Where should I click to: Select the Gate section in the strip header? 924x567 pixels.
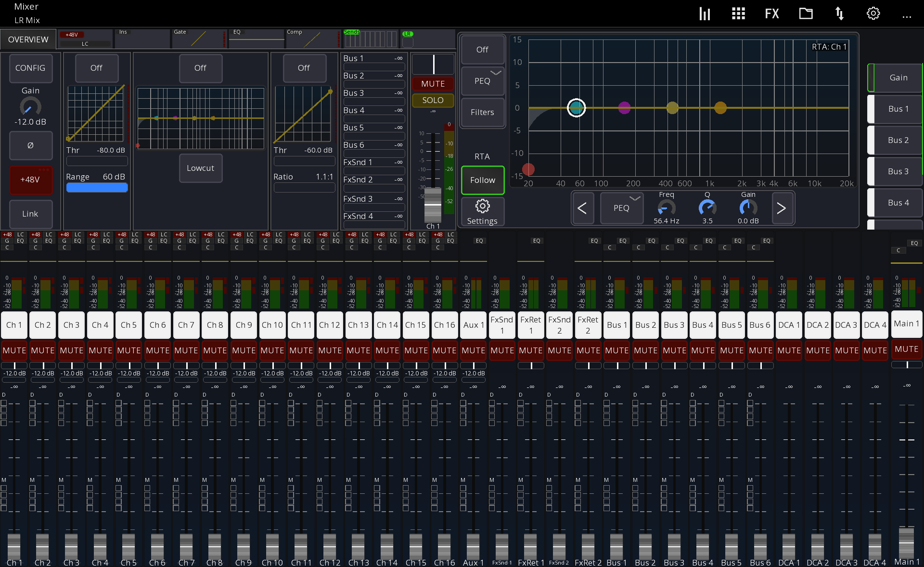coord(198,39)
